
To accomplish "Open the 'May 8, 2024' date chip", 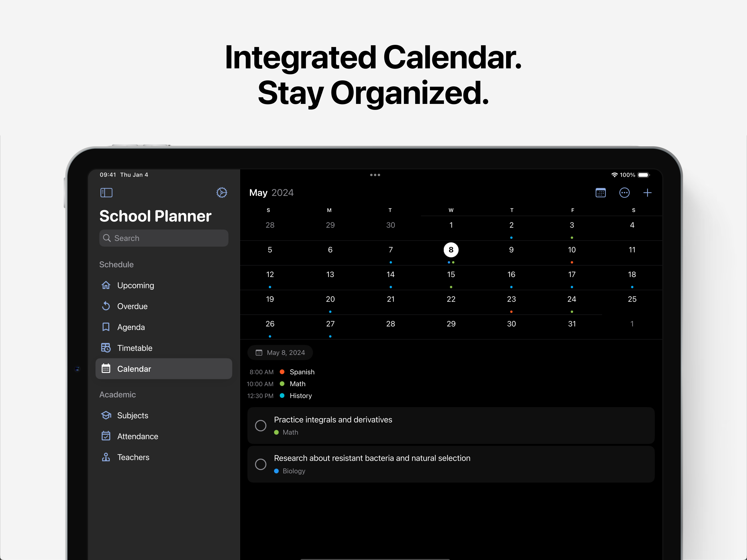I will tap(280, 352).
